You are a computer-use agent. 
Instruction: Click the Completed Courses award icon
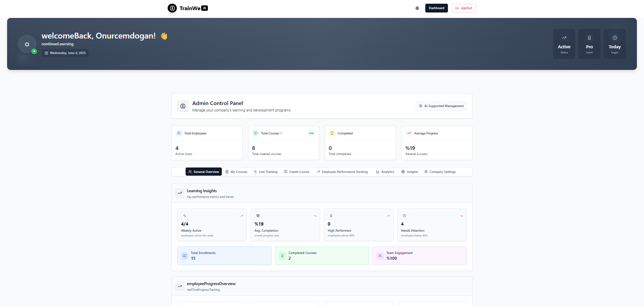(282, 256)
